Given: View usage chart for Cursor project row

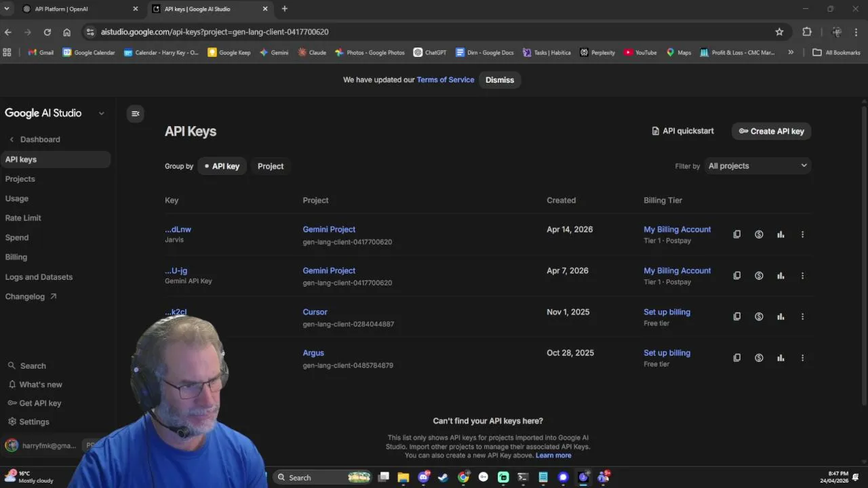Looking at the screenshot, I should pyautogui.click(x=781, y=317).
